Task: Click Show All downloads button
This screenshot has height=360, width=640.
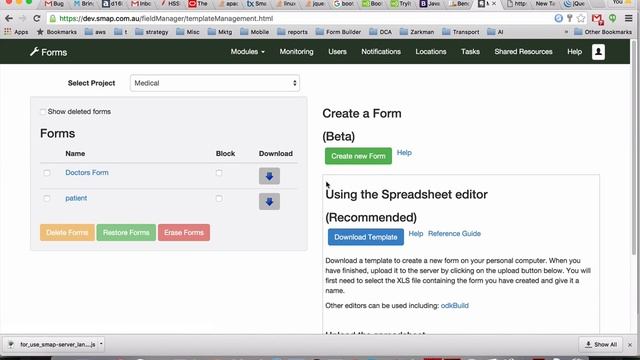Action: click(x=601, y=344)
